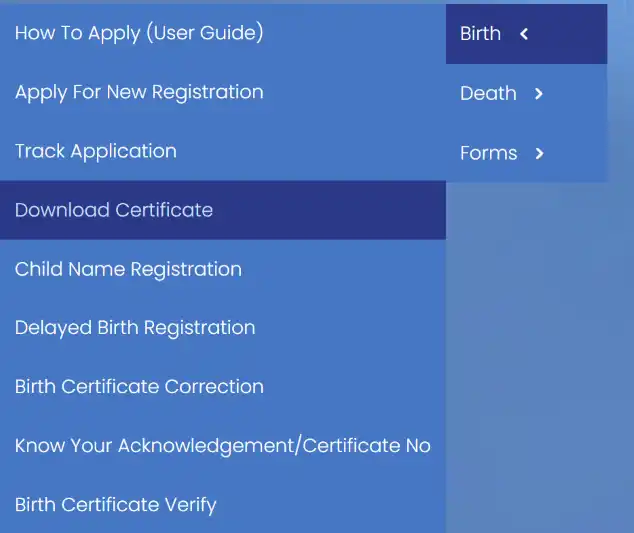Open How To Apply (User Guide)
Viewport: 634px width, 533px height.
(223, 33)
